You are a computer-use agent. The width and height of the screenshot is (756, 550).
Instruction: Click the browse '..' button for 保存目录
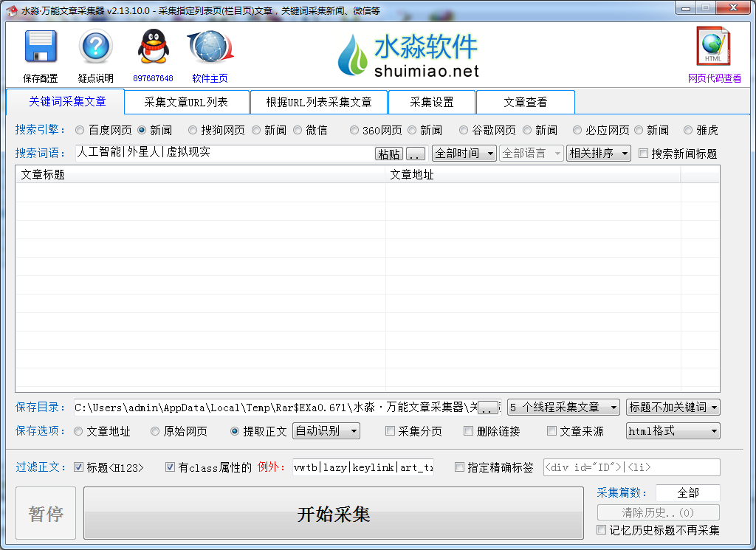point(487,408)
